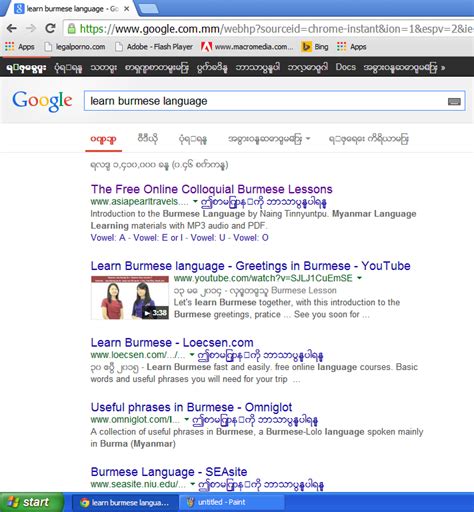474x512 pixels.
Task: Open Docs in the black Google bar
Action: coord(345,67)
